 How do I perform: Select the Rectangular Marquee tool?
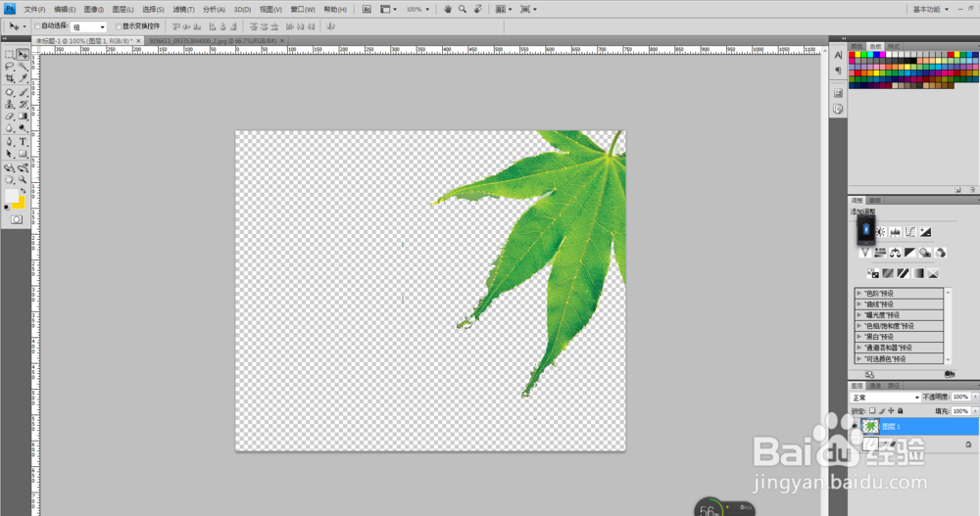coord(10,55)
